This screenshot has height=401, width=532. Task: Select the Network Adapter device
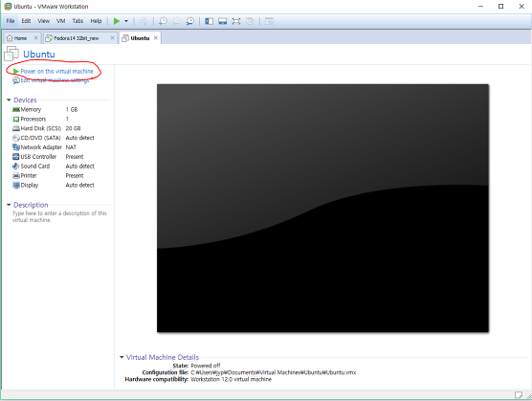(54, 147)
